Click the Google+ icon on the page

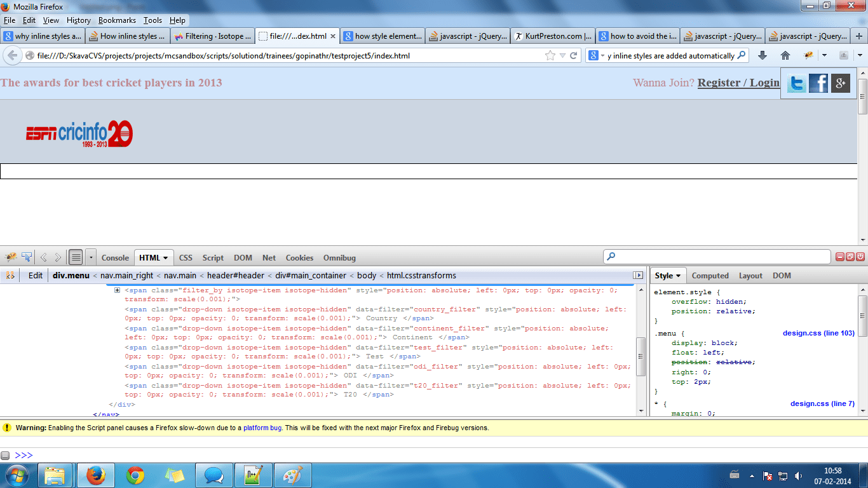[840, 83]
